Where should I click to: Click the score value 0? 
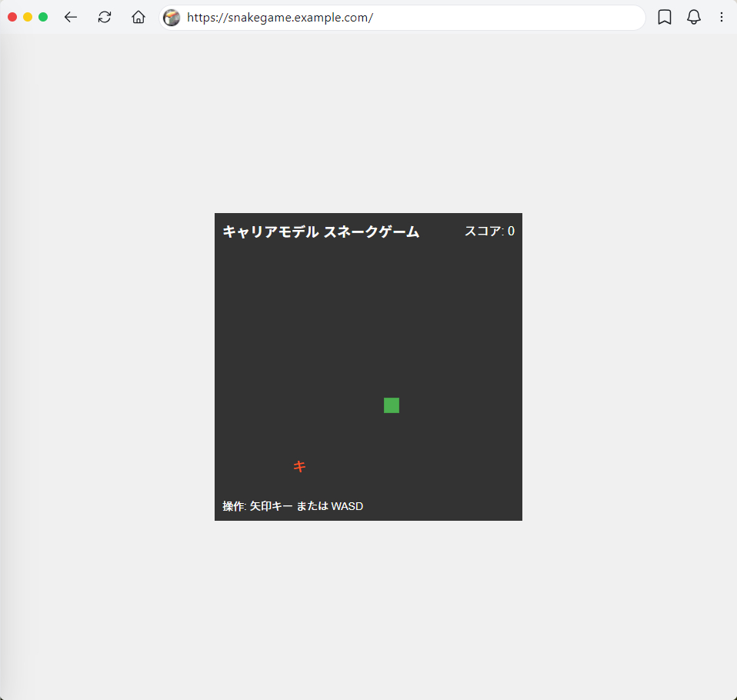[511, 231]
